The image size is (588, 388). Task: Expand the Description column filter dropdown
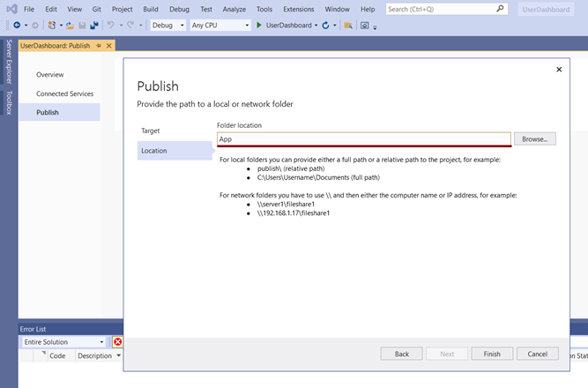pyautogui.click(x=118, y=355)
